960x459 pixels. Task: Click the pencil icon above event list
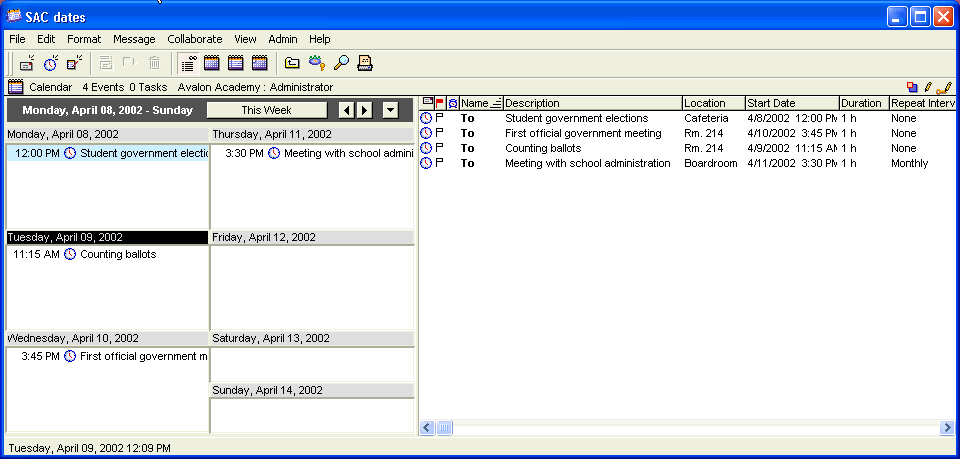pyautogui.click(x=928, y=87)
